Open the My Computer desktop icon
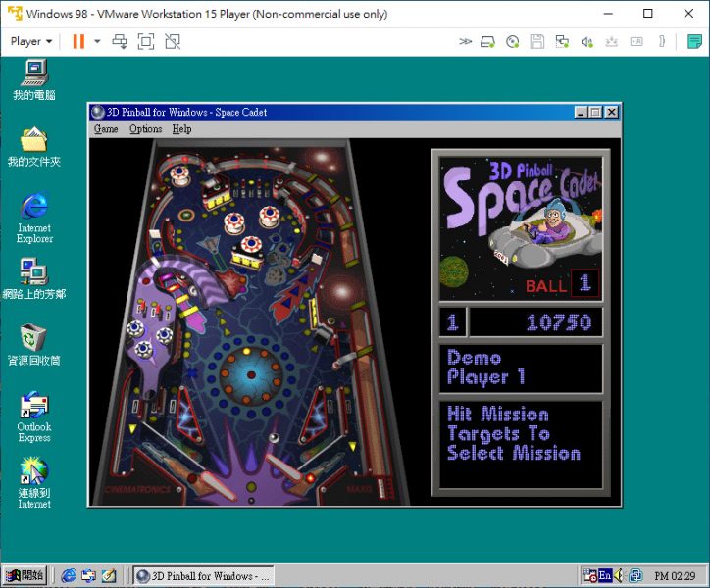This screenshot has height=588, width=710. 34,79
